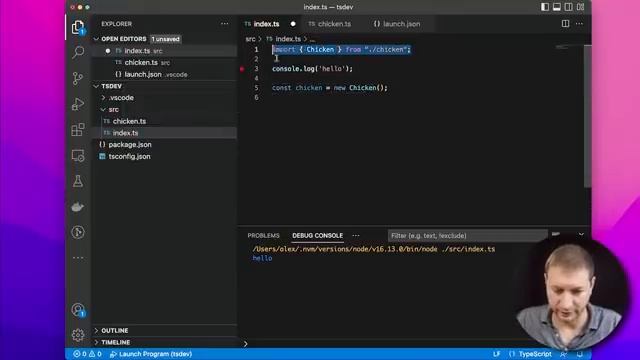640x360 pixels.
Task: Open the Remote Explorer view
Action: click(78, 156)
